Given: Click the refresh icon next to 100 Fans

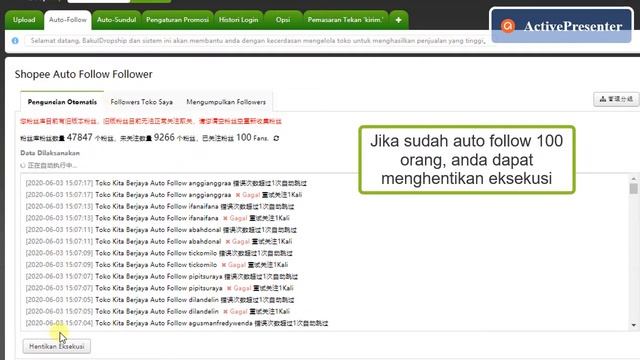Looking at the screenshot, I should 276,138.
